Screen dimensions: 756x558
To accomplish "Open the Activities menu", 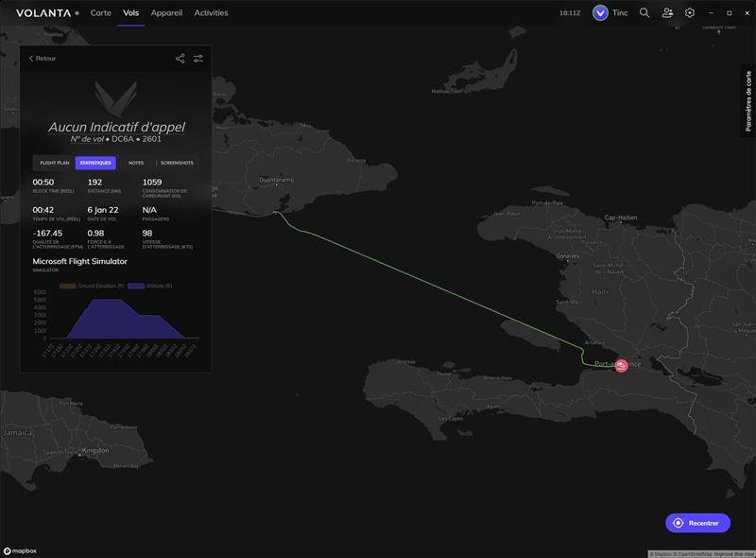I will tap(211, 13).
